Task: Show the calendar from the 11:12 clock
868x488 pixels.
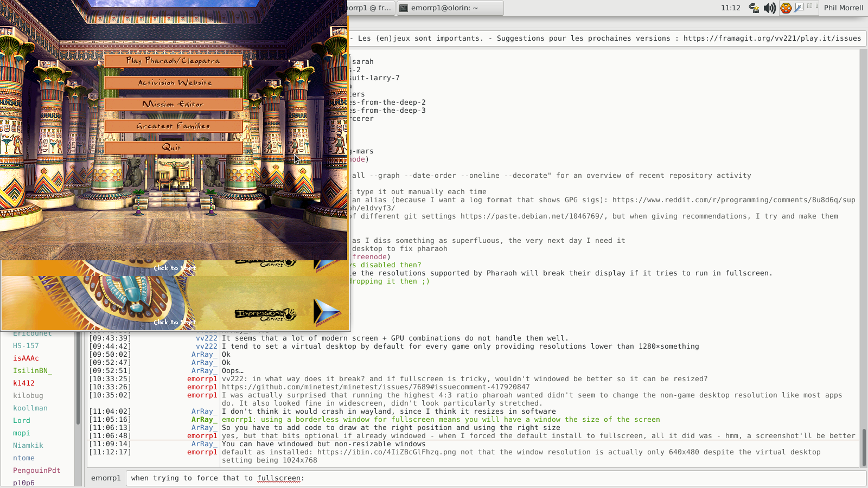Action: [x=730, y=8]
